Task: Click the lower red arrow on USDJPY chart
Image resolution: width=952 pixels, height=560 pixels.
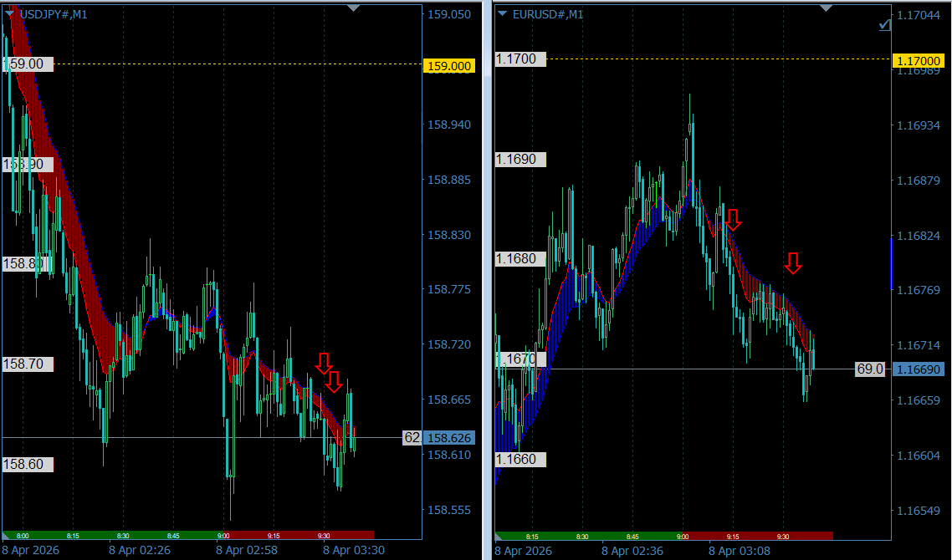Action: pyautogui.click(x=334, y=382)
